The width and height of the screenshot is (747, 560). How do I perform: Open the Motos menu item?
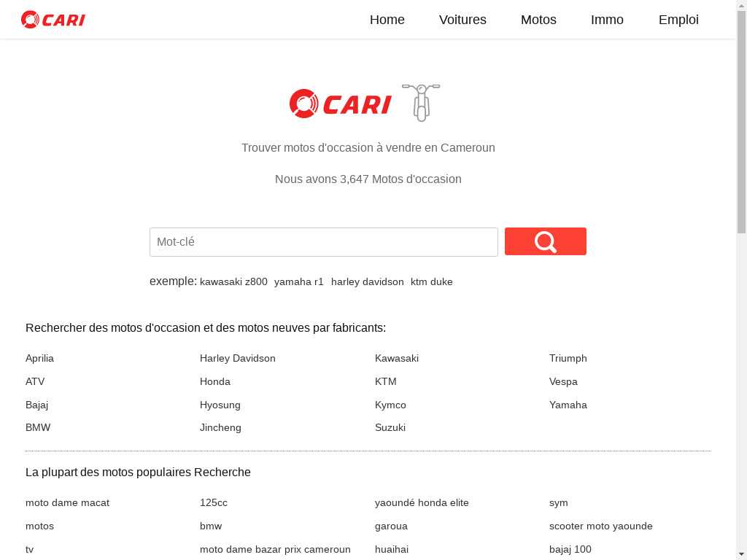tap(539, 20)
